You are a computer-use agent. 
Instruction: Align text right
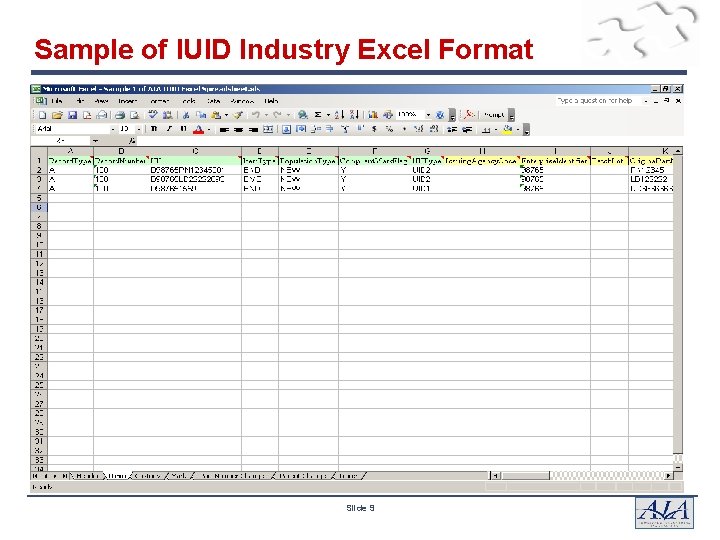pos(253,130)
